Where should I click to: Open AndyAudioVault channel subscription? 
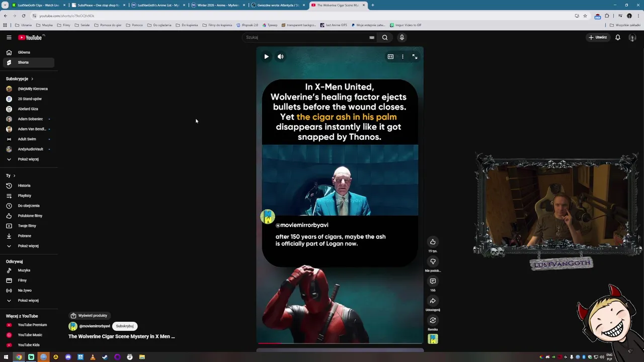(x=28, y=149)
